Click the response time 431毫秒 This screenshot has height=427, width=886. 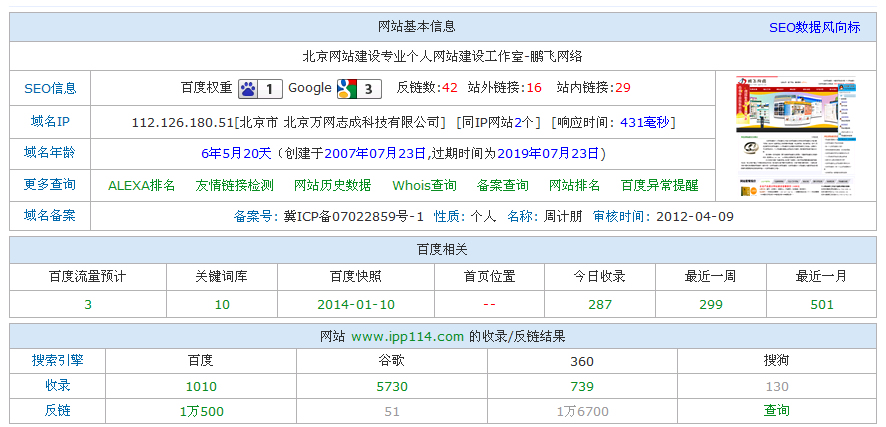(645, 122)
